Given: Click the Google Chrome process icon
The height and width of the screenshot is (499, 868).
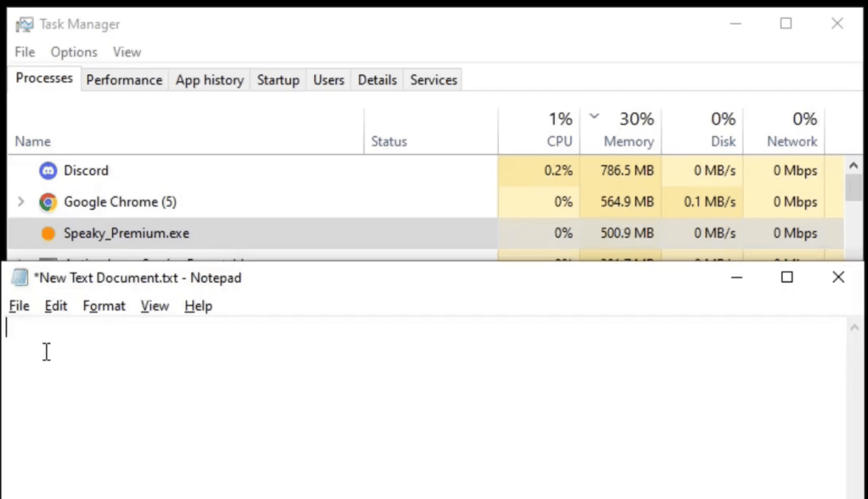Looking at the screenshot, I should [48, 202].
